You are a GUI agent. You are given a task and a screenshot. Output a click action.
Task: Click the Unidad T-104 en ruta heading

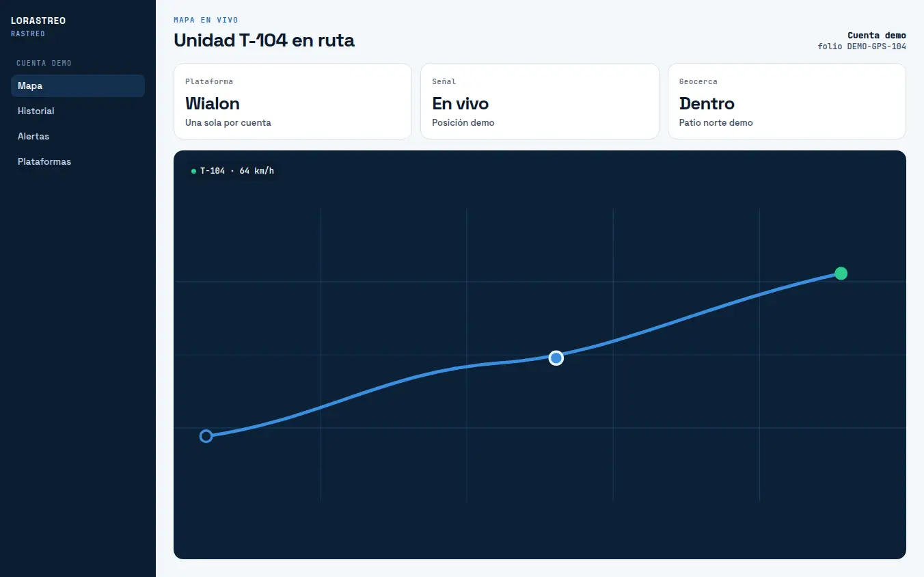click(x=264, y=40)
